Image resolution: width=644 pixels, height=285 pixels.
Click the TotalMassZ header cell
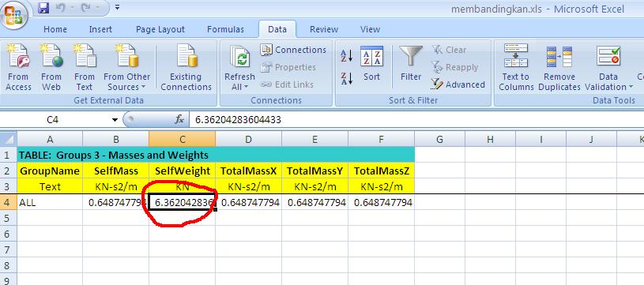[381, 171]
